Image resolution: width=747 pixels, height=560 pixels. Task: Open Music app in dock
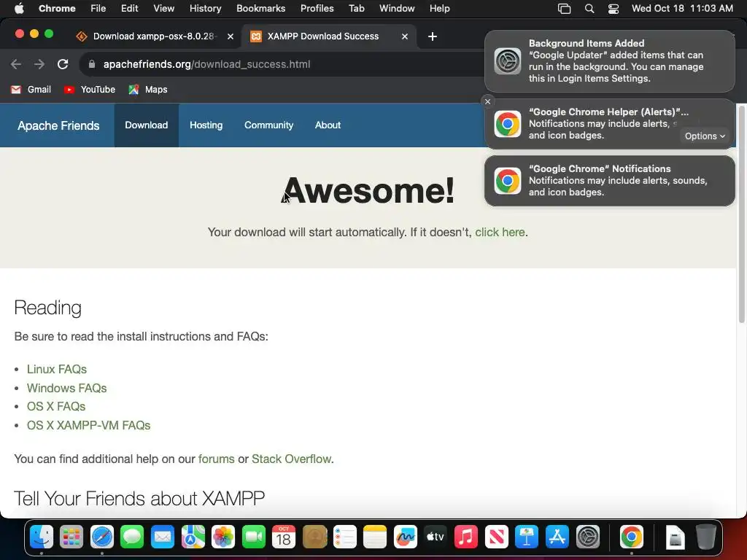[466, 537]
